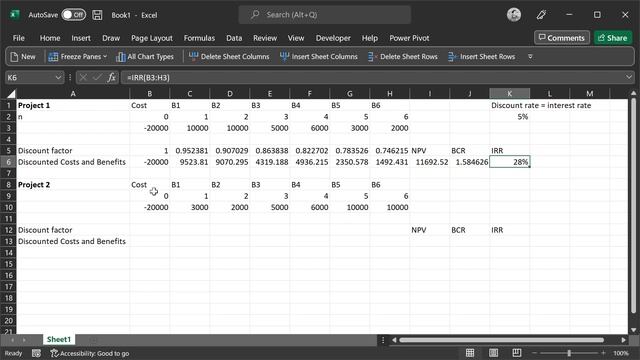This screenshot has width=640, height=360.
Task: Open the File menu
Action: coord(18,38)
